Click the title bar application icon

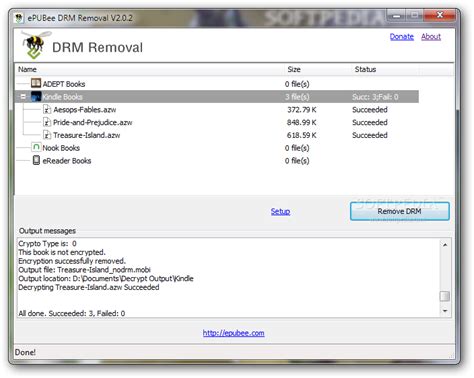point(19,18)
